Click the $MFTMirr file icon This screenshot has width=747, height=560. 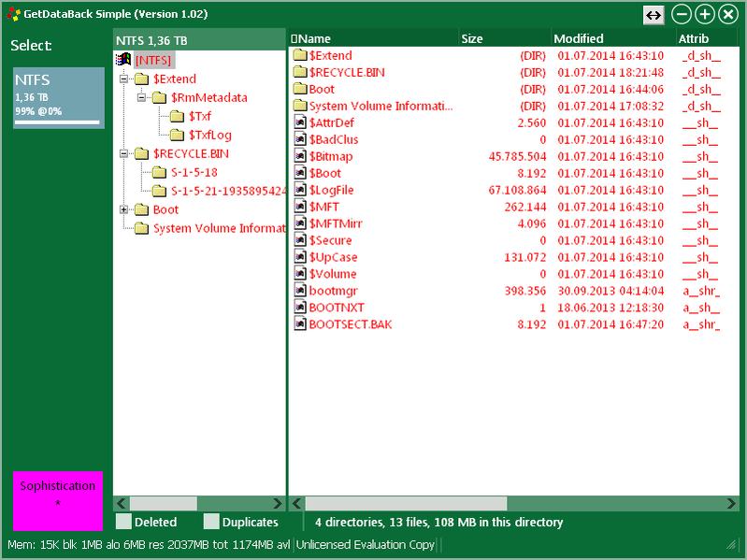point(300,223)
